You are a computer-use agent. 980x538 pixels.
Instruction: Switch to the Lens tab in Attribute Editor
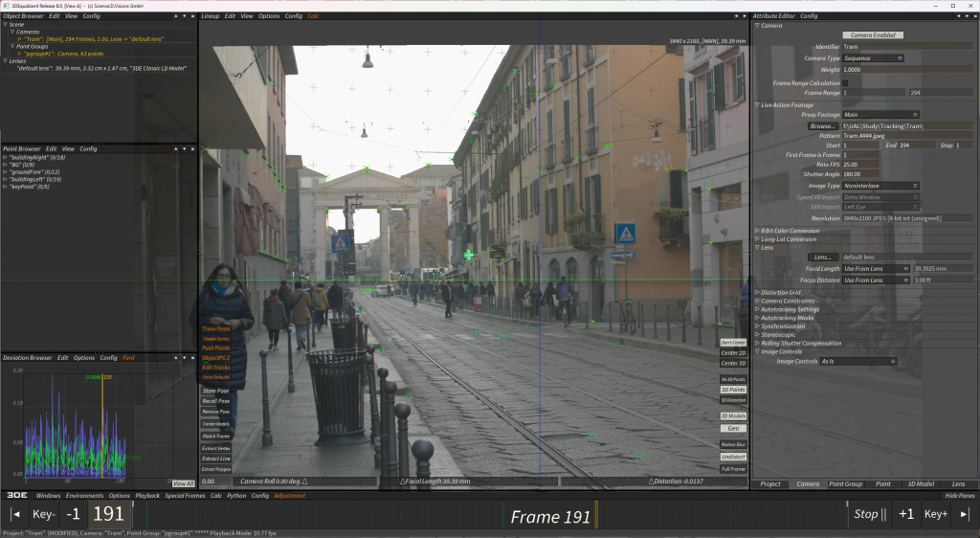pyautogui.click(x=958, y=483)
